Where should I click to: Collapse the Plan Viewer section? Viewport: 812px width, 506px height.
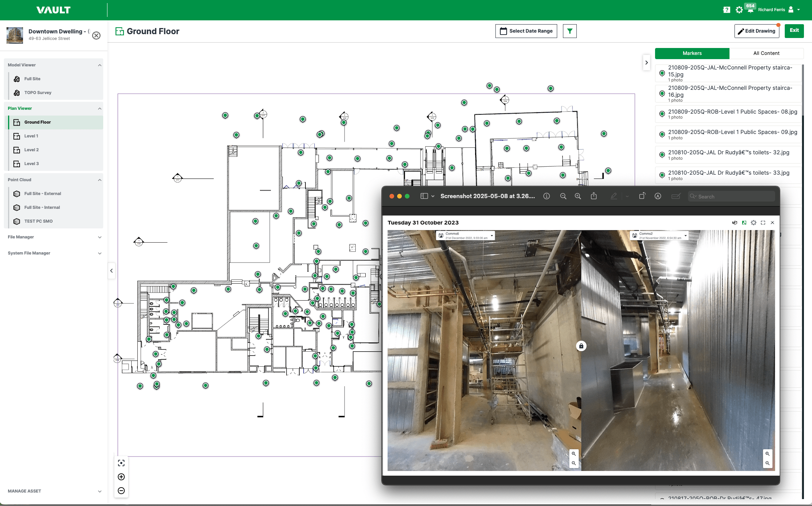point(99,108)
